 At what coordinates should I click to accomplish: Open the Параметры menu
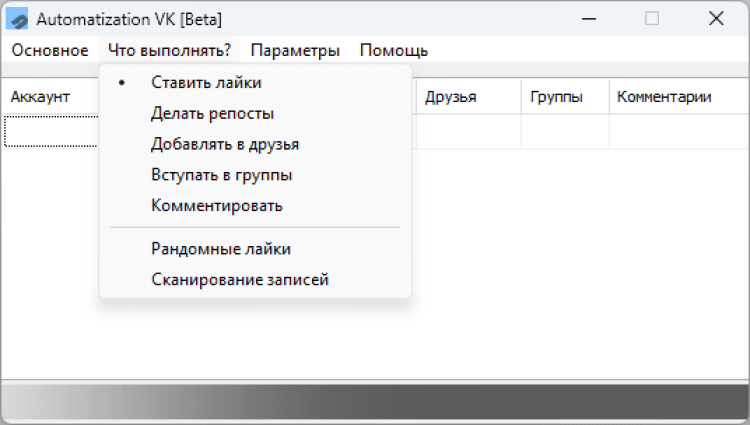(x=295, y=50)
